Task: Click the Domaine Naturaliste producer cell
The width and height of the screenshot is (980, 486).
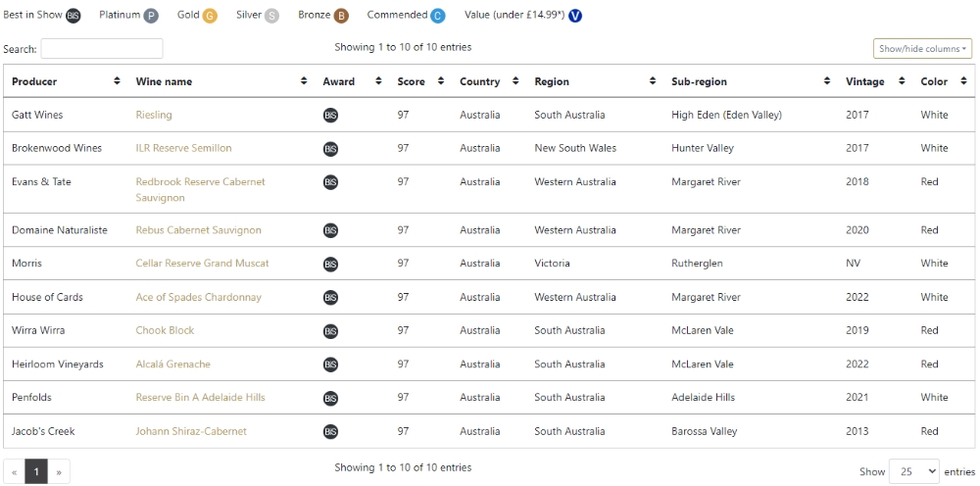Action: [x=60, y=230]
